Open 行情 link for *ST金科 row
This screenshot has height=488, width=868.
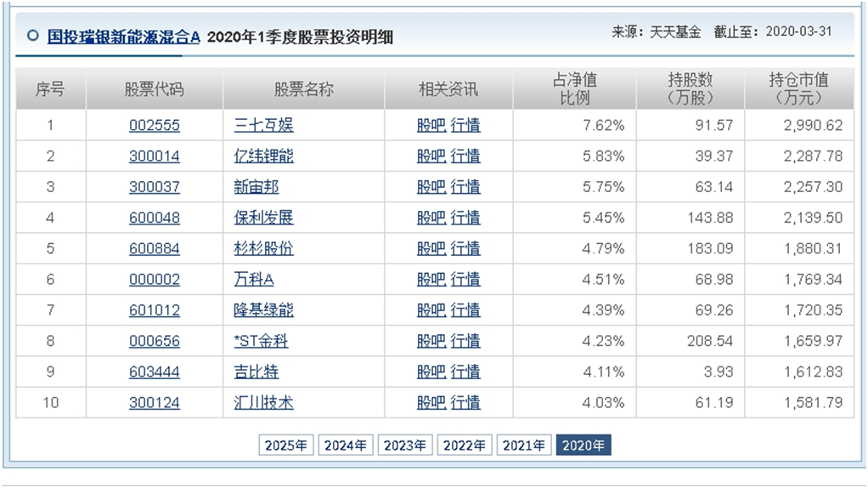(x=465, y=341)
